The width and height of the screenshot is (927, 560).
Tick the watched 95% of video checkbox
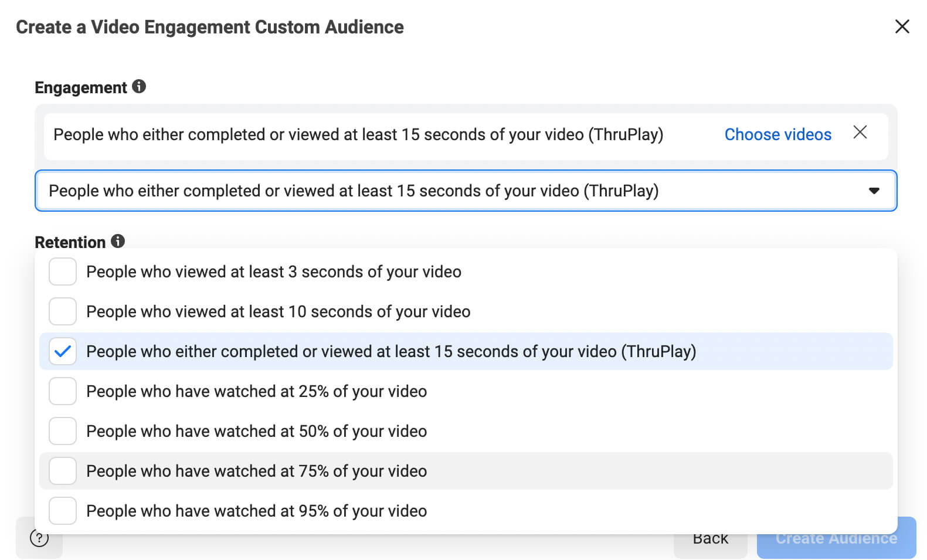pyautogui.click(x=63, y=511)
